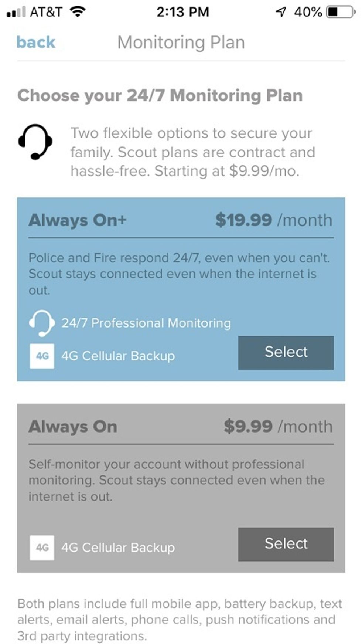Screen dimensions: 362x644
Task: Select the Always On self-monitoring plan
Action: pyautogui.click(x=286, y=544)
